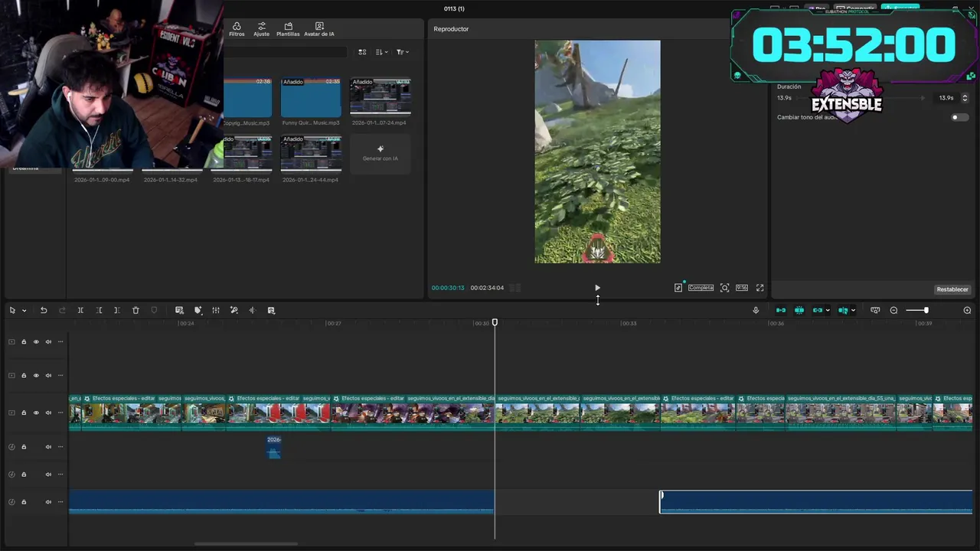The width and height of the screenshot is (980, 551).
Task: Toggle main track magnet
Action: coord(781,310)
